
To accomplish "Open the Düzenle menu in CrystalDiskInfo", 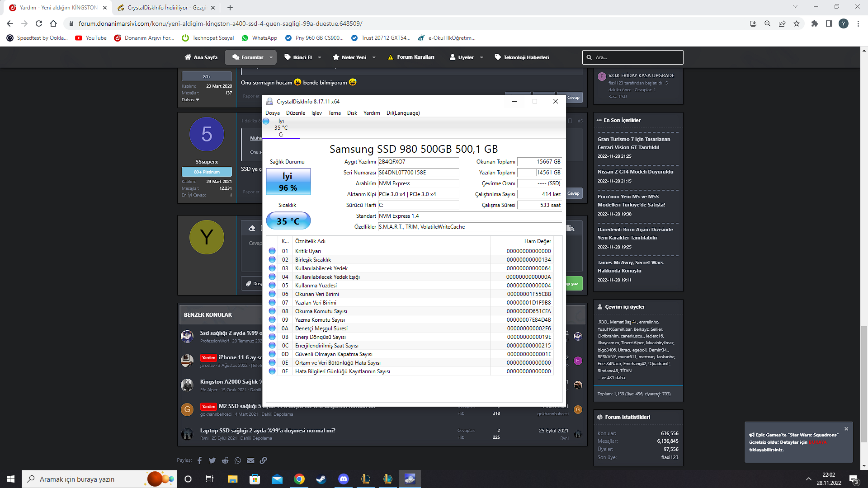I will point(296,113).
